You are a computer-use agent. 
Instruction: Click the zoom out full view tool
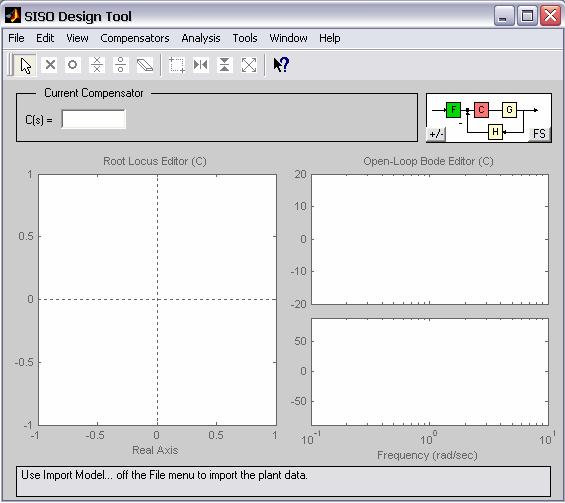click(x=249, y=65)
